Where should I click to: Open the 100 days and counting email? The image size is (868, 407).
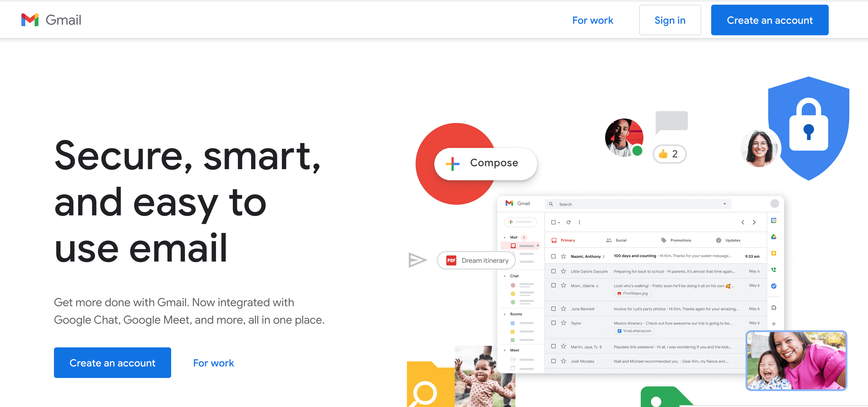[656, 256]
